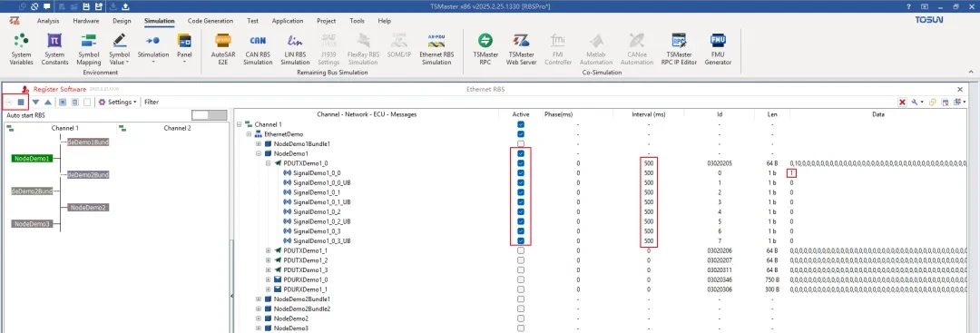This screenshot has width=980, height=333.
Task: Open the Help menu tab
Action: [385, 21]
